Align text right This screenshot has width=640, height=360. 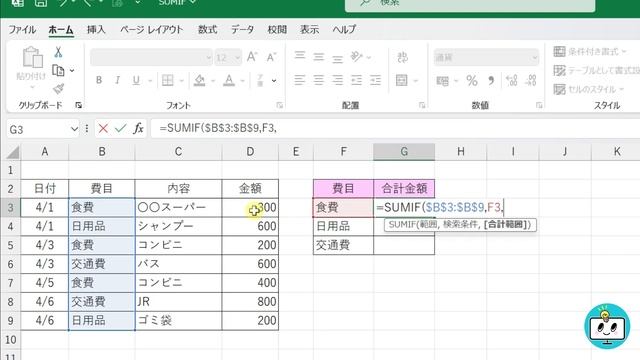tap(338, 80)
